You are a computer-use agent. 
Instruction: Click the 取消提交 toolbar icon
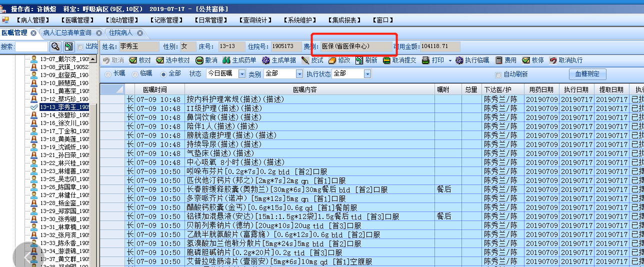[386, 60]
